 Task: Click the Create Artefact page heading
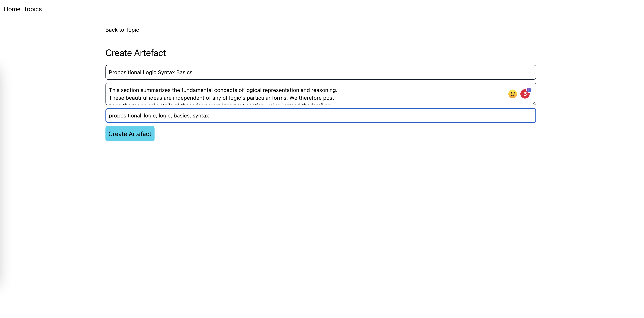tap(135, 53)
